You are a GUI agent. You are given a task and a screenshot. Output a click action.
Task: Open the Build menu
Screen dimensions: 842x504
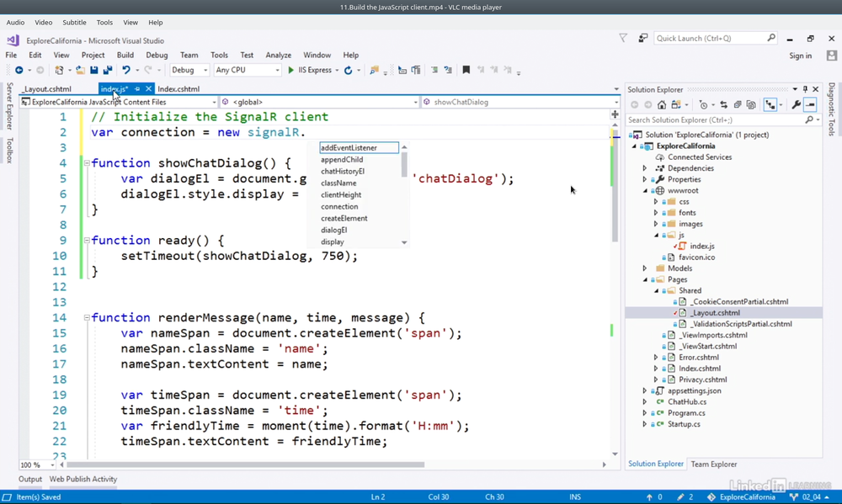125,55
